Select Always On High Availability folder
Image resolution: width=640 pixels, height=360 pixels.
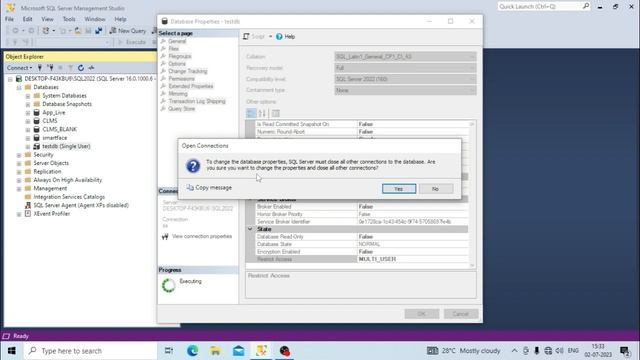67,180
